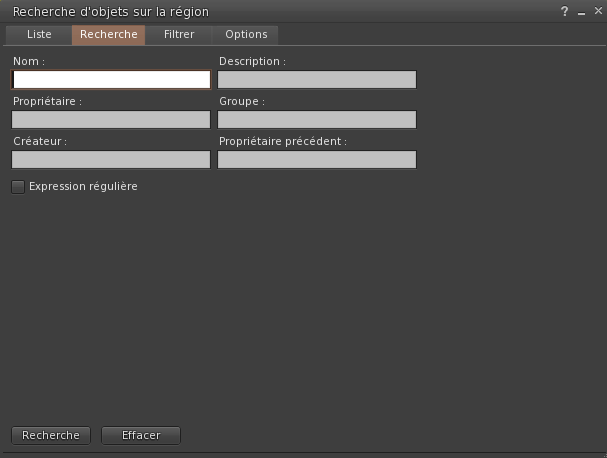Screen dimensions: 607x458
Task: Click the window title bar text
Action: tap(110, 11)
